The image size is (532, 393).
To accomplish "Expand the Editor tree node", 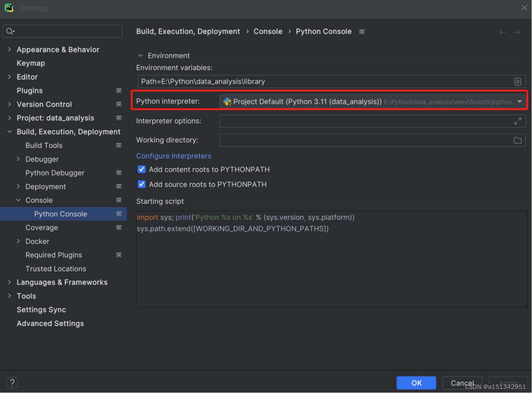I will click(x=9, y=77).
